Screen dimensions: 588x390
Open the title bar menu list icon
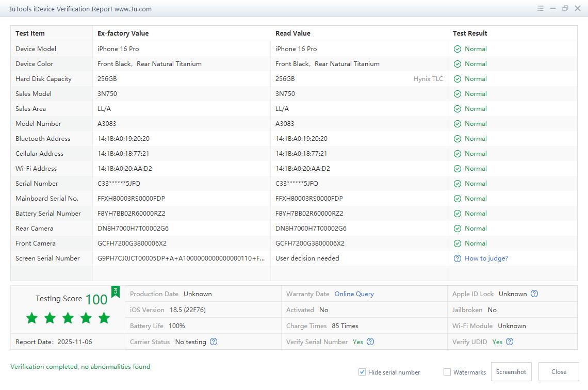pyautogui.click(x=540, y=8)
